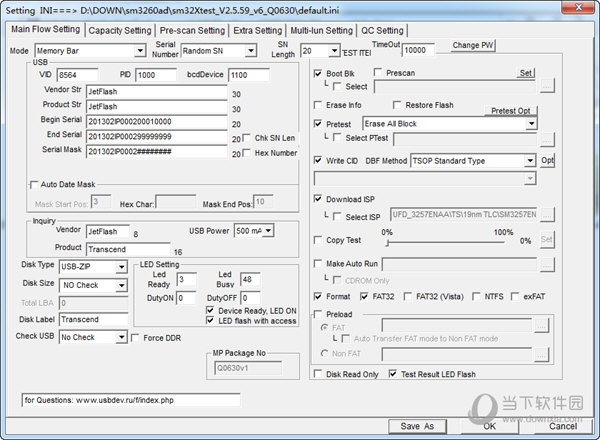Enable the Prescan checkbox

coord(378,72)
